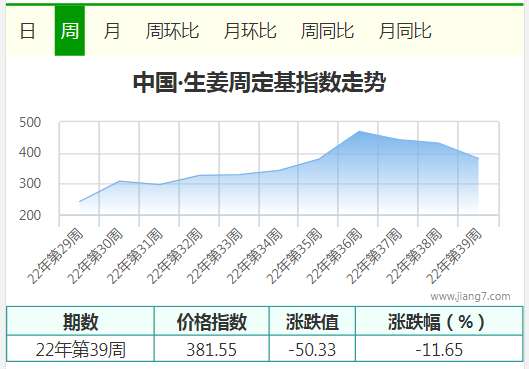Switch to the 日 daily tab
The width and height of the screenshot is (529, 369).
pos(27,31)
